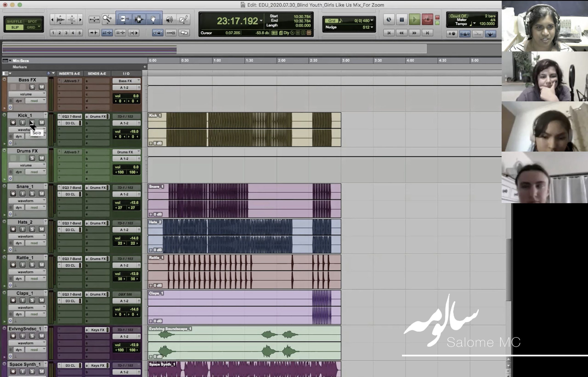The height and width of the screenshot is (377, 588).
Task: Solo the Kick_1 track
Action: 32,122
